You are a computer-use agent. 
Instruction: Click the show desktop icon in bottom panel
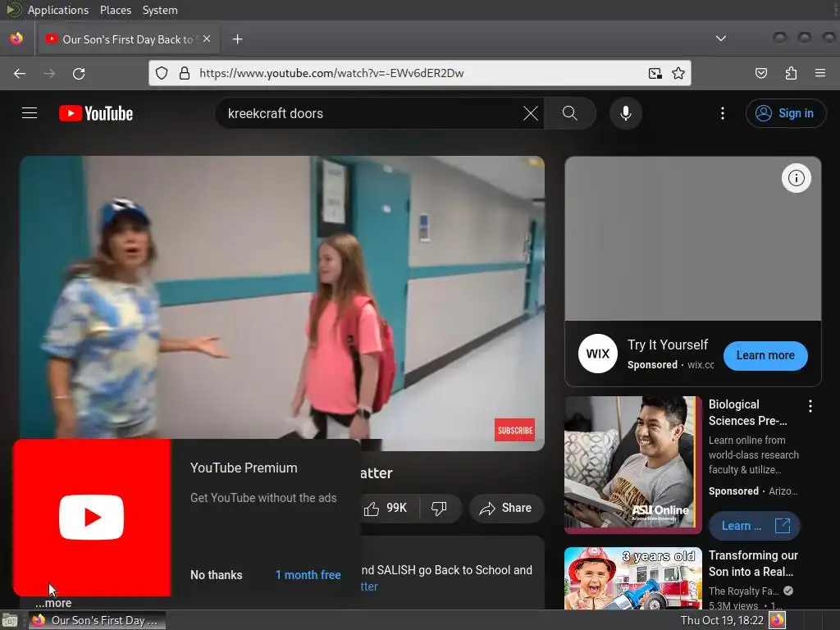click(10, 620)
